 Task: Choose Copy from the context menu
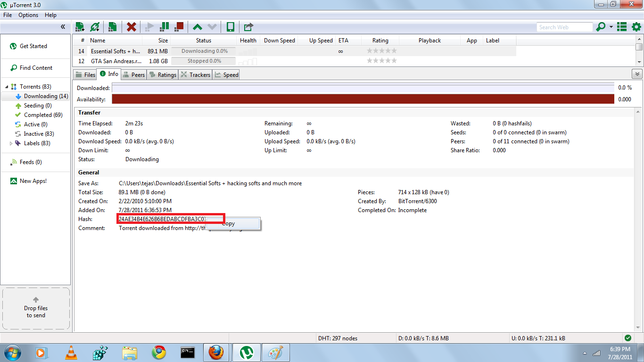click(x=233, y=224)
